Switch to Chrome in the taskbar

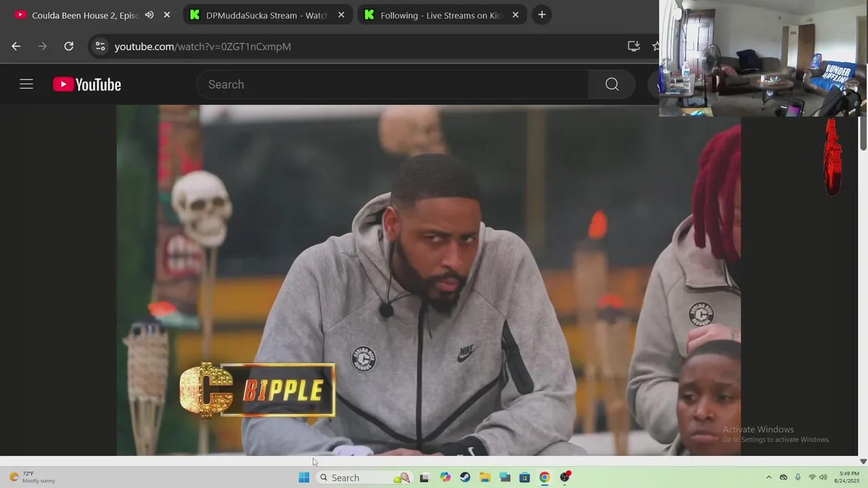coord(545,478)
